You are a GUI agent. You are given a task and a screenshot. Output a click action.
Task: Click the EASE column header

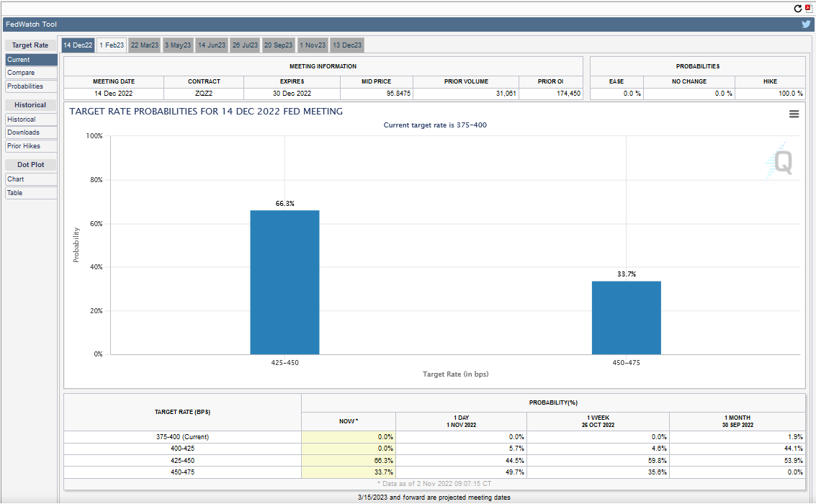point(617,81)
